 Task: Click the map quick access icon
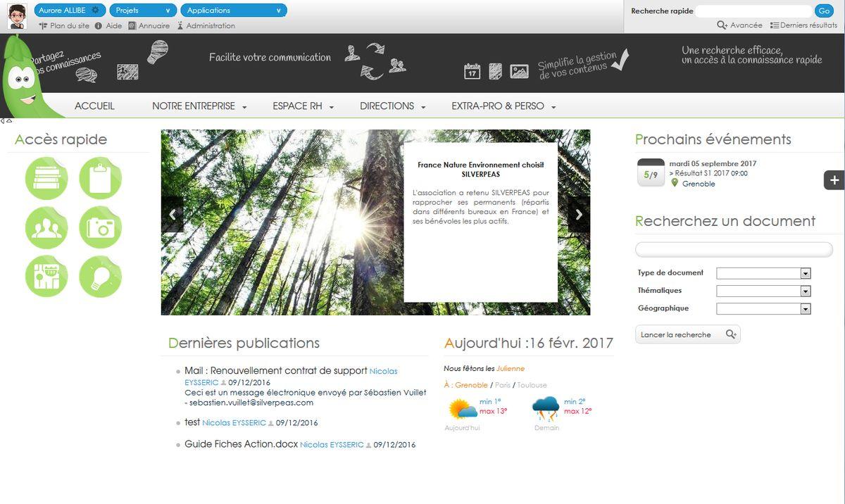[x=46, y=277]
